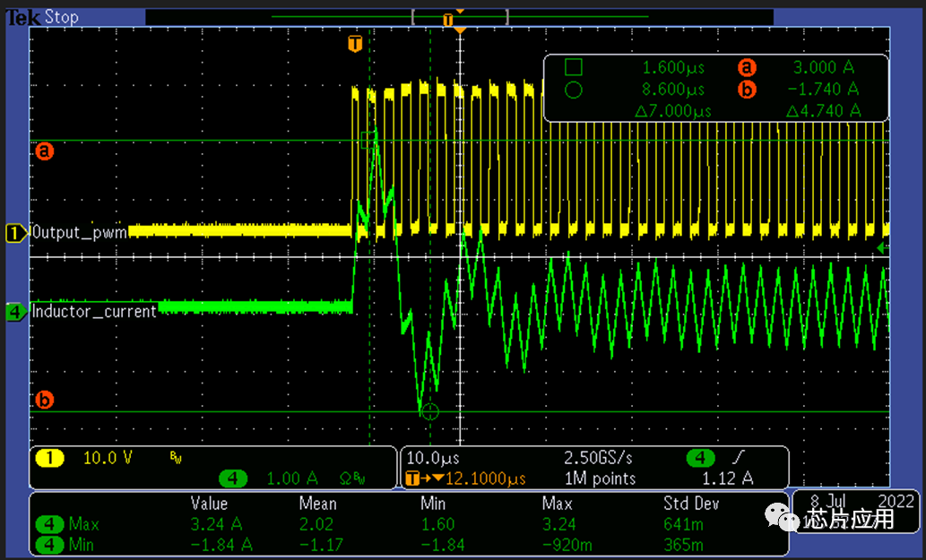Click the circle cursor marker on green waveform
Viewport: 926px width, 560px height.
point(429,411)
